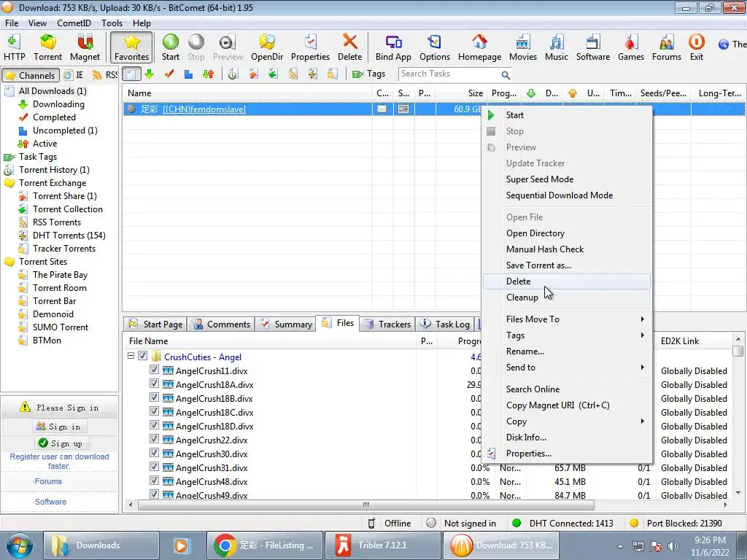747x560 pixels.
Task: Click the OpenDir toolbar icon
Action: click(267, 47)
